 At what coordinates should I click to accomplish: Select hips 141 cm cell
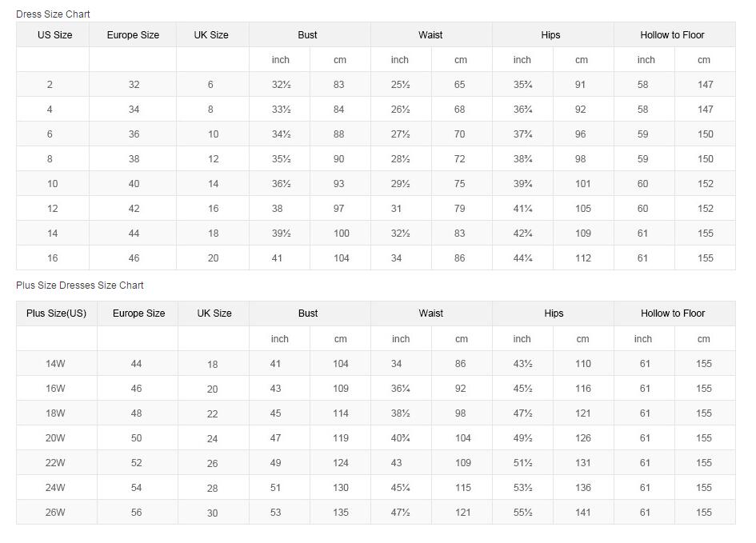[583, 513]
